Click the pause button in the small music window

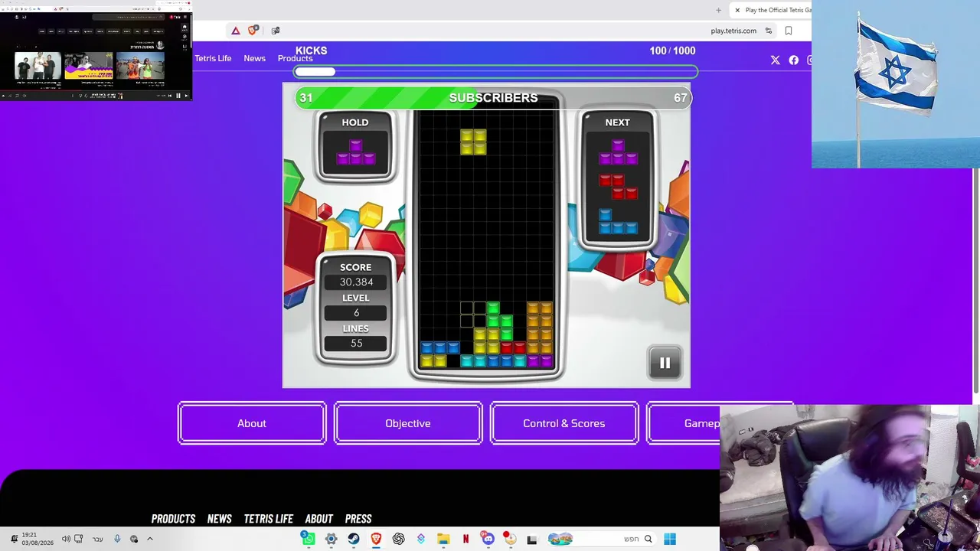point(178,96)
